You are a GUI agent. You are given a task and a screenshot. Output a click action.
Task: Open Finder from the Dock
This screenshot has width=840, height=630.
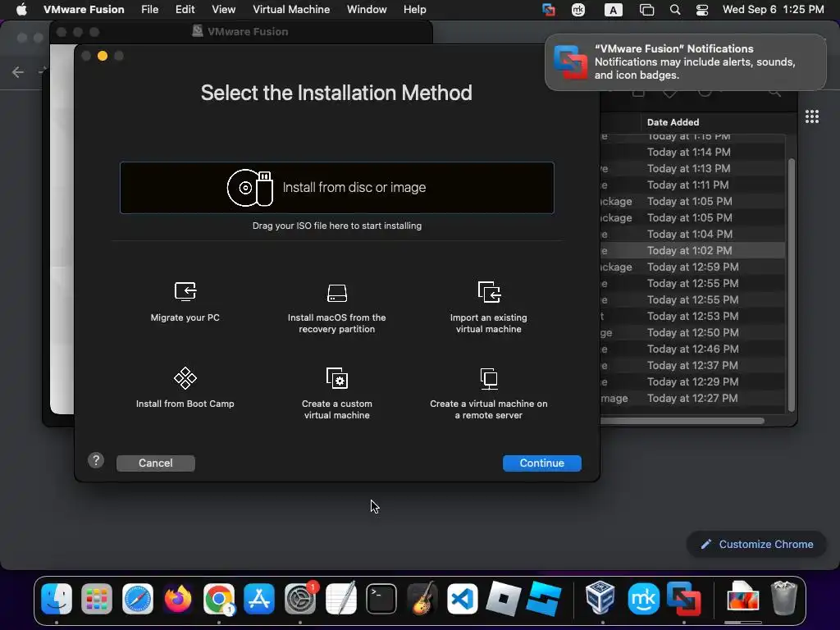coord(57,598)
